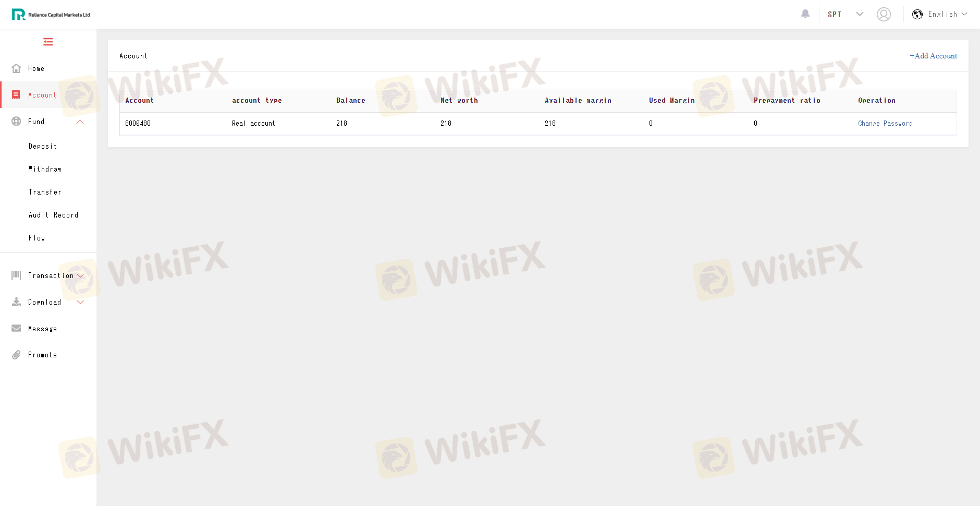This screenshot has height=506, width=980.
Task: Click the Transaction barcode icon
Action: 16,275
